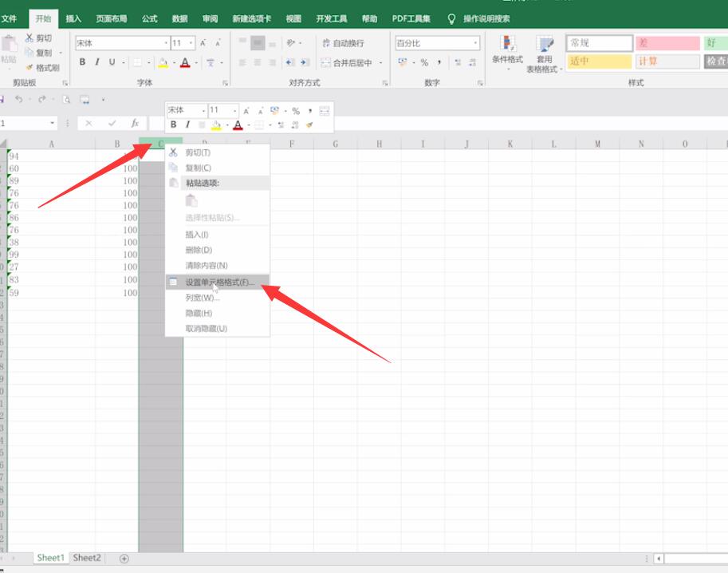Click the ribbon increase font size icon
Screen dimensions: 728x573
tap(203, 43)
